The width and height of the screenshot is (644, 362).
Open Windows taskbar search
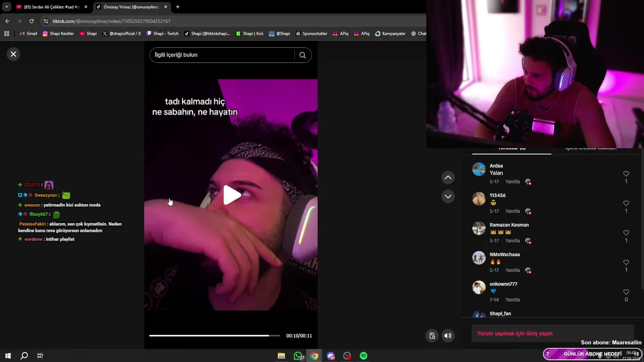[24, 356]
